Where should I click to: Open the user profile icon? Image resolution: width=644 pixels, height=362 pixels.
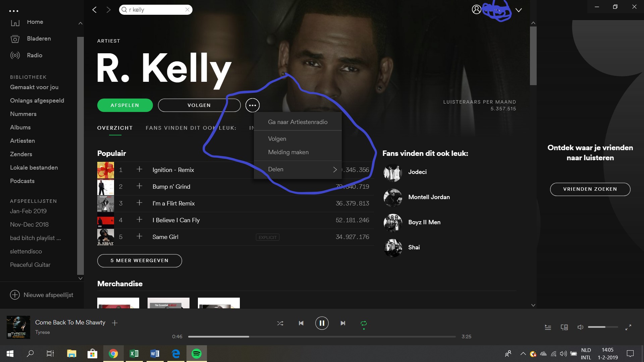[476, 10]
